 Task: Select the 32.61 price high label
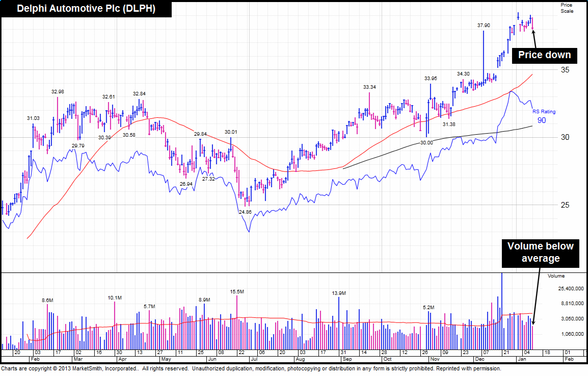click(x=109, y=96)
